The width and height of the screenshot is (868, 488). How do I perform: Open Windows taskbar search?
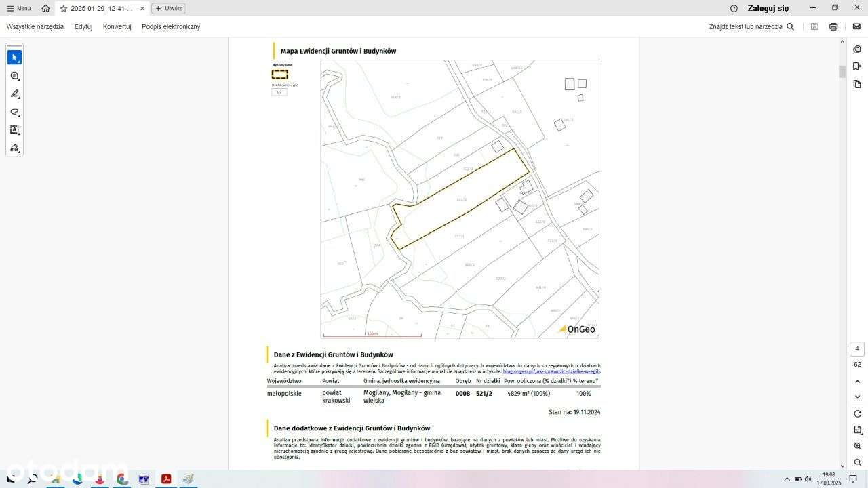tap(32, 479)
